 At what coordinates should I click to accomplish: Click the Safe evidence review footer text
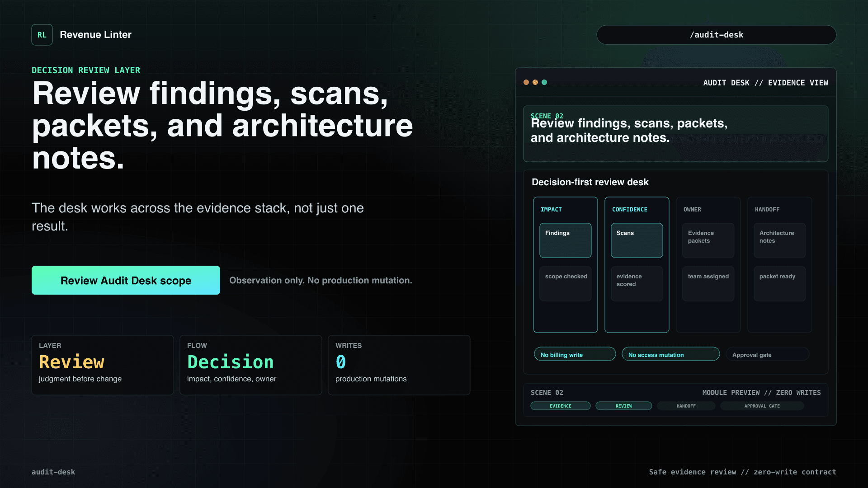[x=742, y=472]
